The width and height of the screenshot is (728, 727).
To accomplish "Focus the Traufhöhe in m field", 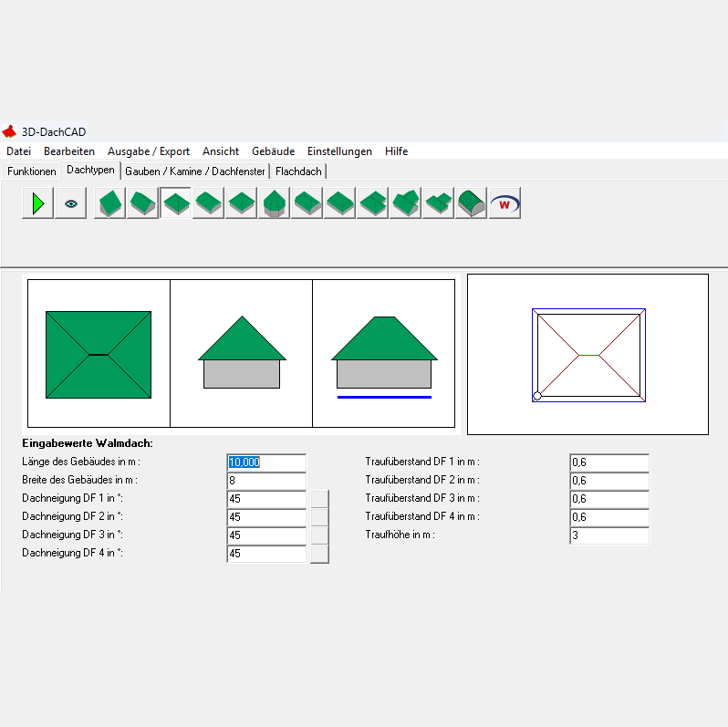I will [608, 535].
